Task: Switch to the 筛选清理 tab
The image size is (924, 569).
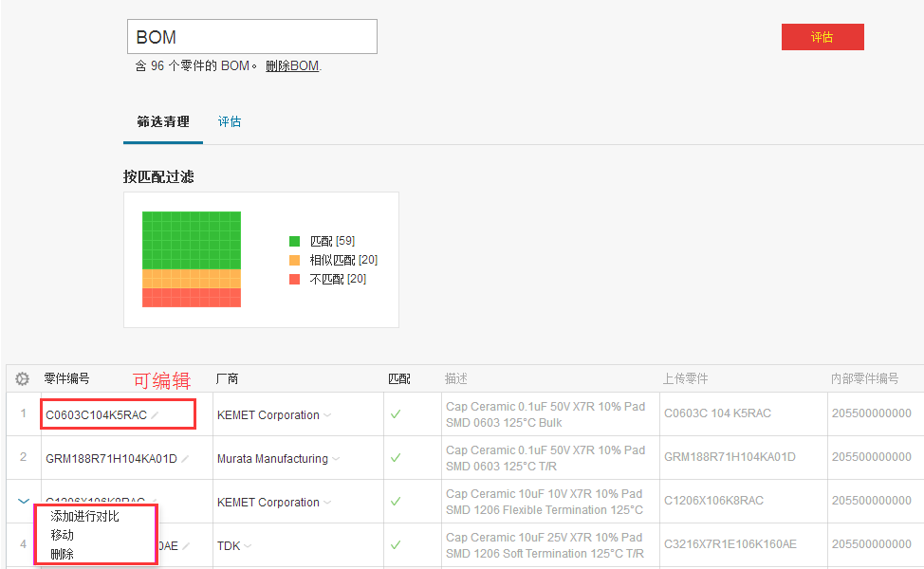Action: pyautogui.click(x=163, y=122)
